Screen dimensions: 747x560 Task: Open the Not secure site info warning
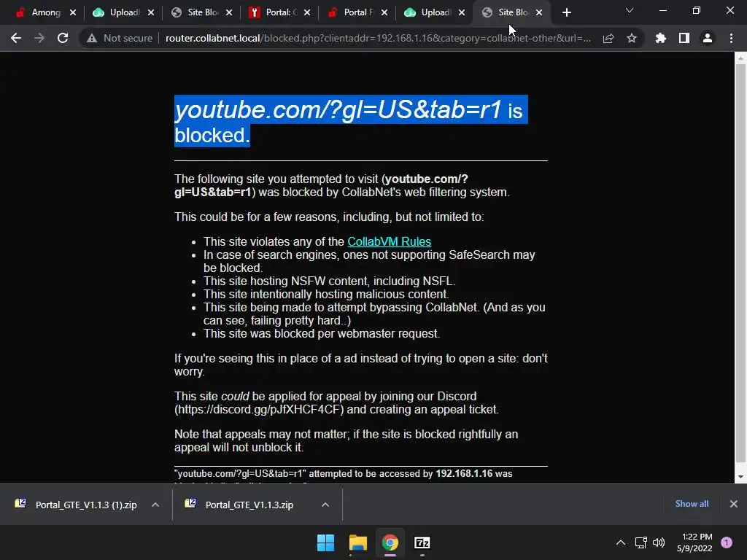click(x=120, y=38)
